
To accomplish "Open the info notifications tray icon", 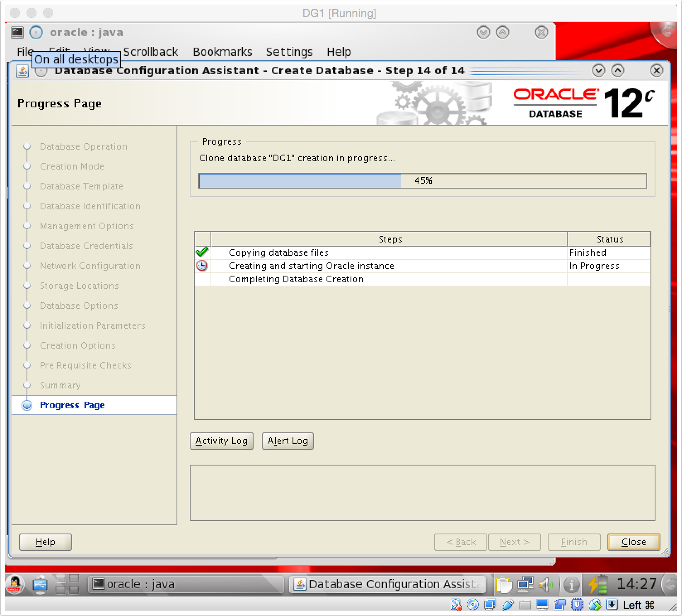I will tap(571, 585).
